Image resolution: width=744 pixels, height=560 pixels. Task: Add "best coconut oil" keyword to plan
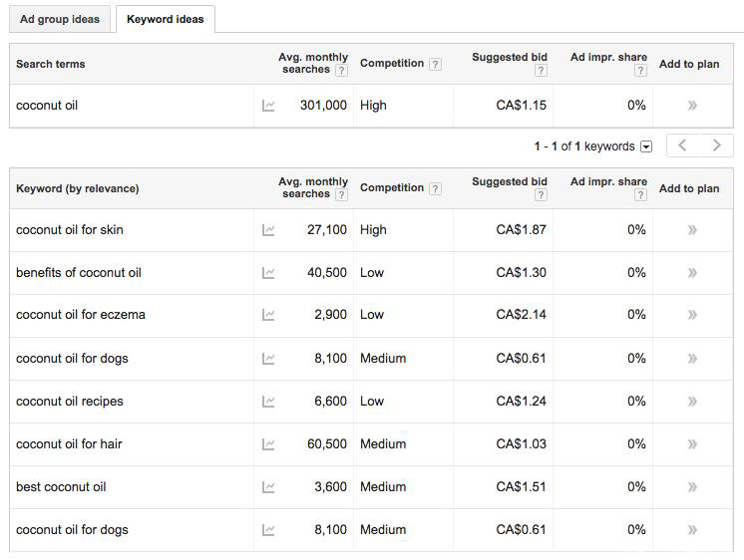click(692, 487)
